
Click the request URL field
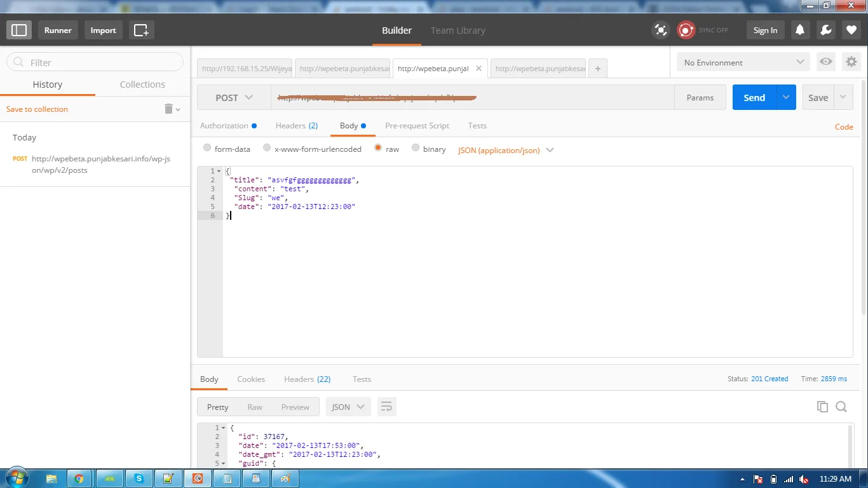click(x=472, y=97)
